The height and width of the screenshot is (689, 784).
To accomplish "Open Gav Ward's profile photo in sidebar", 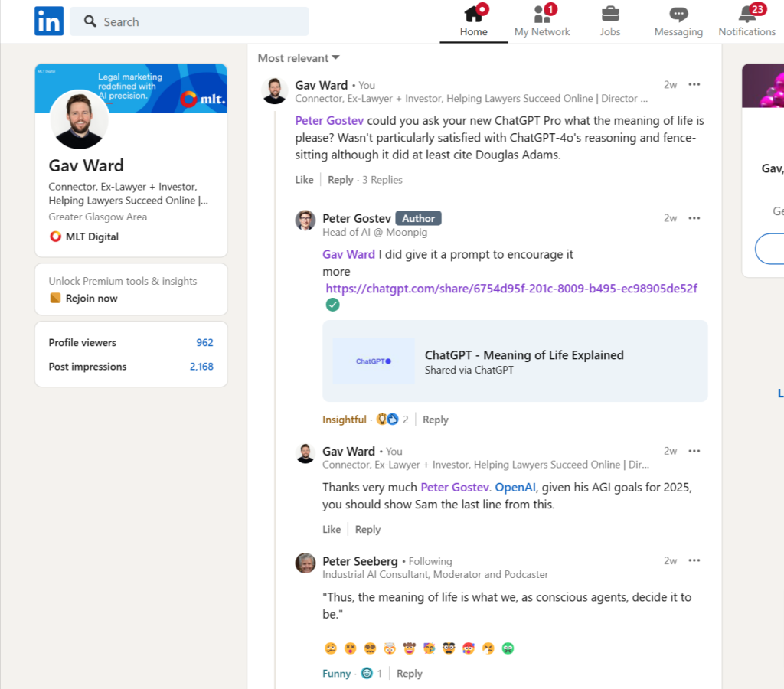I will coord(79,120).
